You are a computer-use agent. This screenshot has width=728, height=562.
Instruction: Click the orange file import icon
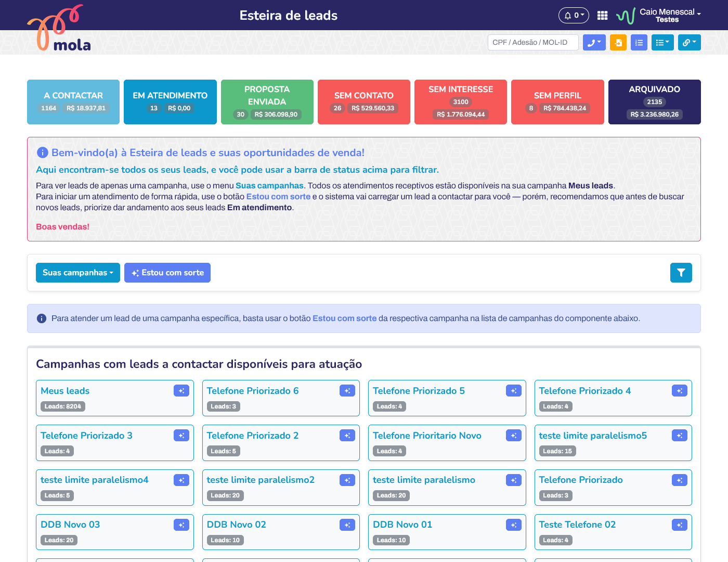[618, 43]
